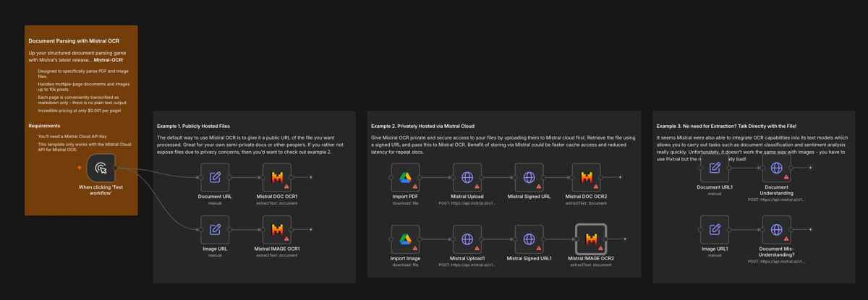Select the Mistral IMAGE OCR1 node

pos(277,229)
